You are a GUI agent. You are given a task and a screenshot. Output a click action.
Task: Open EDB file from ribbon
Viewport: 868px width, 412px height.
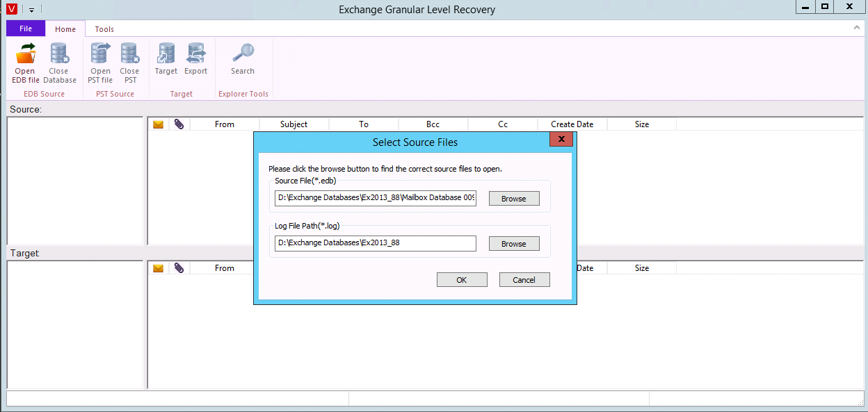26,63
